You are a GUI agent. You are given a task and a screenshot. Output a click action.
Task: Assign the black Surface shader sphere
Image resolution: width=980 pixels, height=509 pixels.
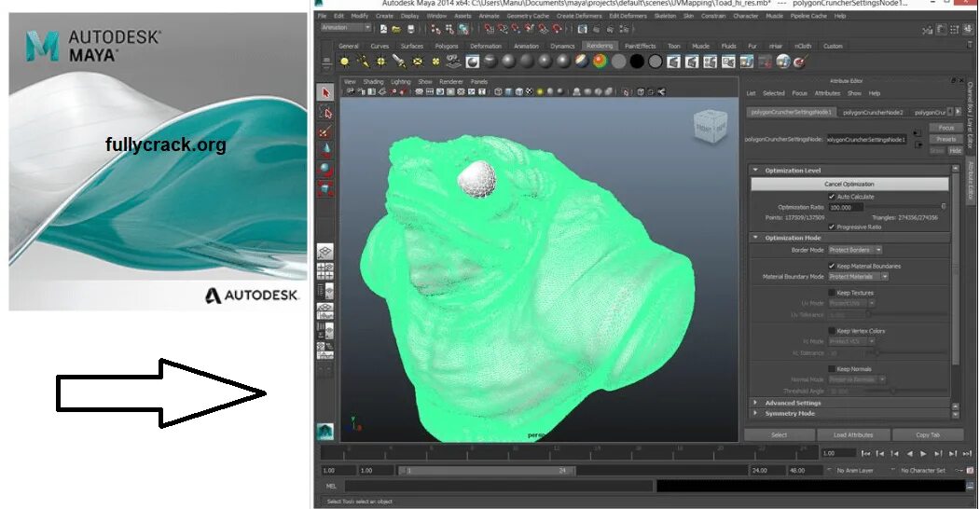(x=637, y=62)
